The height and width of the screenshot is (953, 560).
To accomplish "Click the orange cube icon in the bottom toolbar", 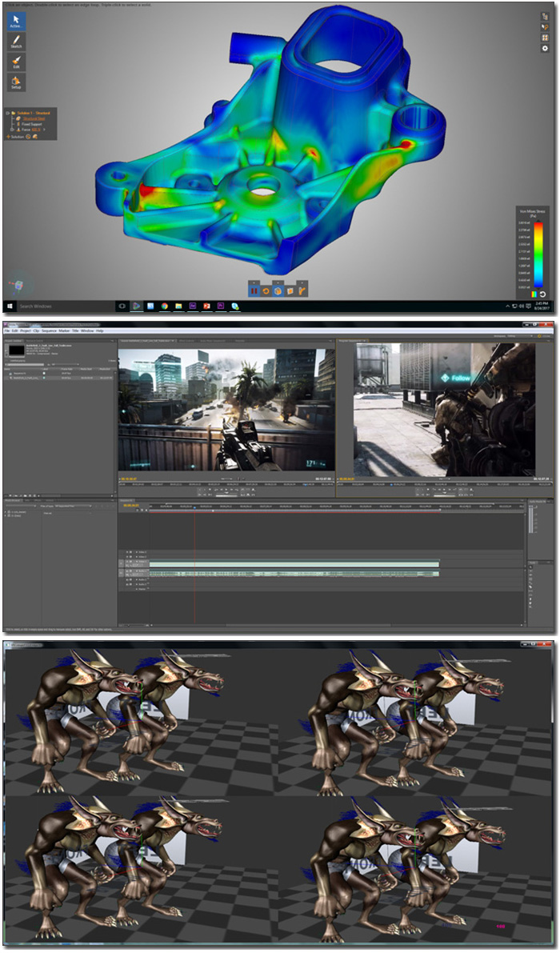I will 278,290.
